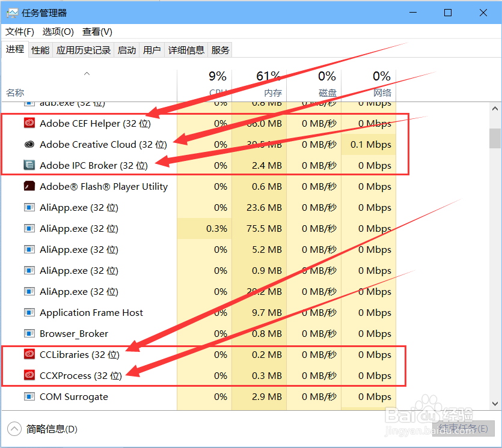Image resolution: width=502 pixels, height=448 pixels.
Task: Click the 9.7 MB memory cell
Action: [x=259, y=312]
